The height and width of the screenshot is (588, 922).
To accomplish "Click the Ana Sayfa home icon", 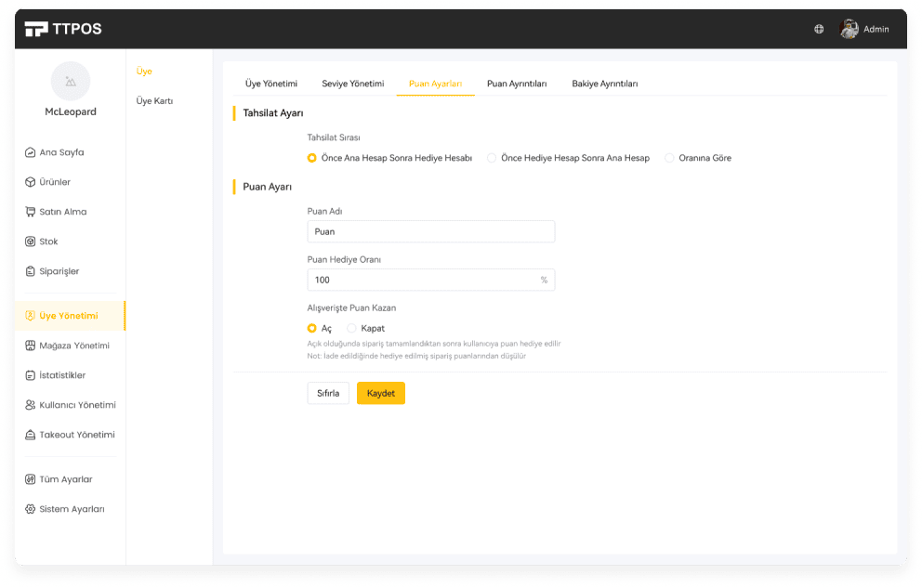I will coord(30,152).
